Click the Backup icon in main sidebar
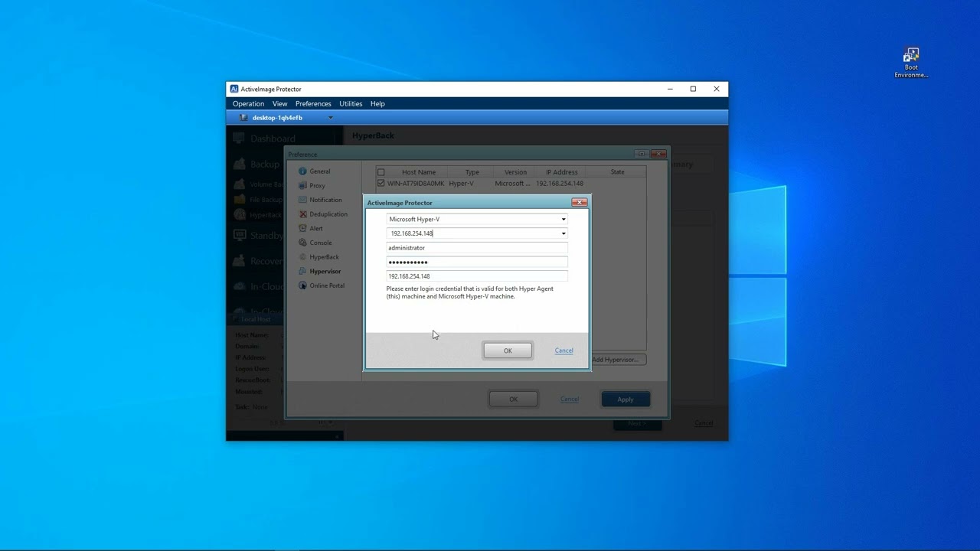Screen dimensions: 980x551 coord(239,164)
